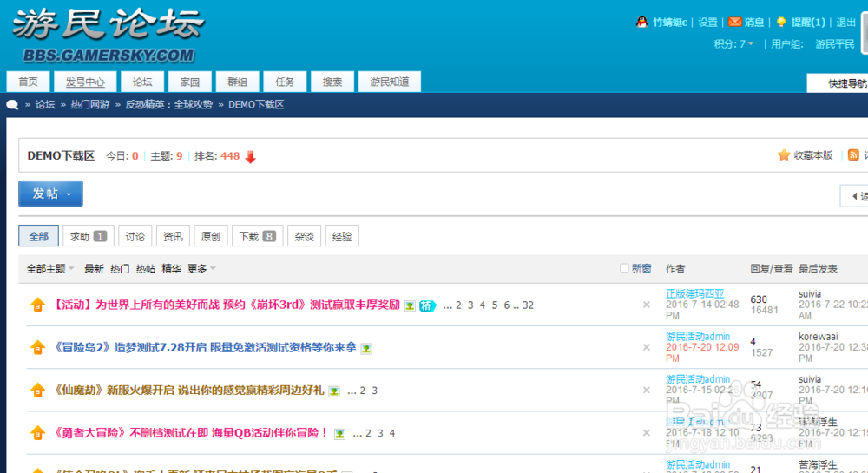The height and width of the screenshot is (473, 868).
Task: Select the 讨论 category tab
Action: (x=135, y=236)
